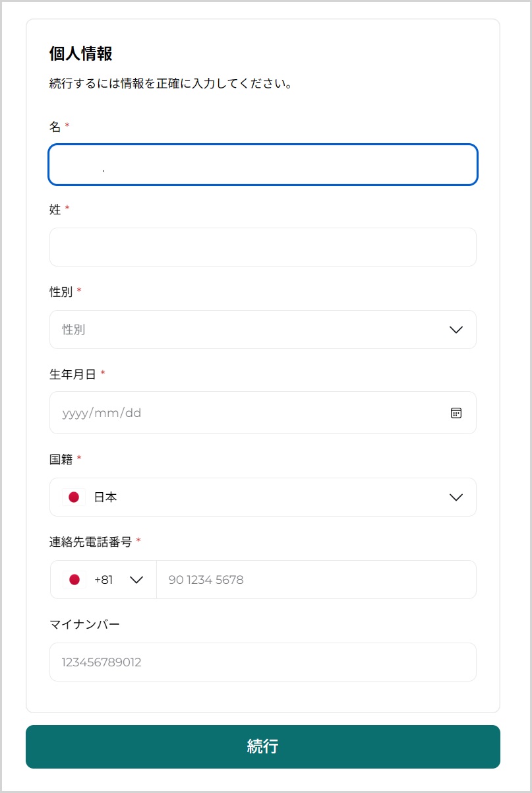Open the calendar picker icon for 生年月日
The image size is (532, 793).
(456, 413)
